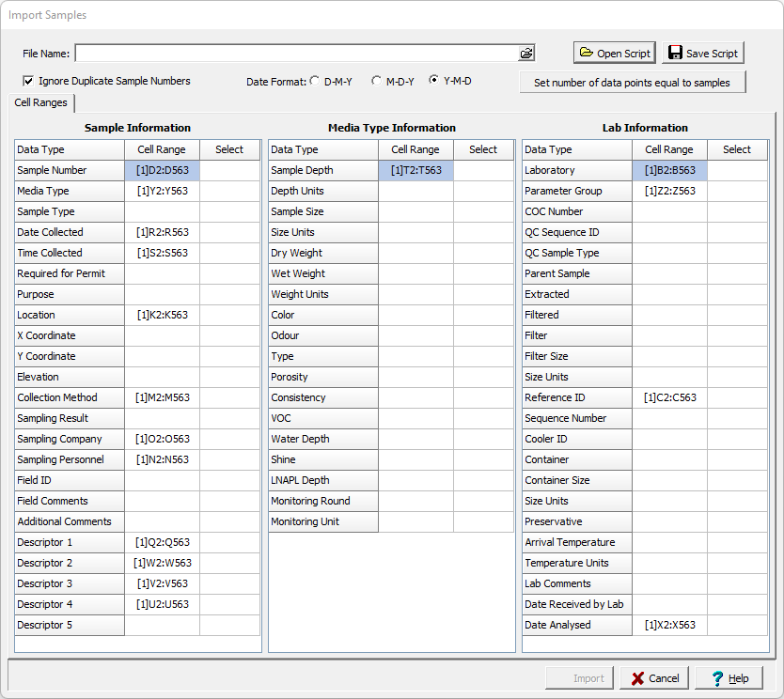The image size is (784, 699).
Task: Cancel the import dialog
Action: point(653,678)
